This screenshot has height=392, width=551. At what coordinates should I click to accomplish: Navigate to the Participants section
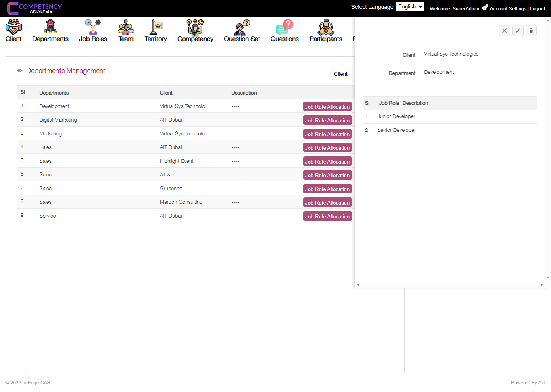point(326,27)
